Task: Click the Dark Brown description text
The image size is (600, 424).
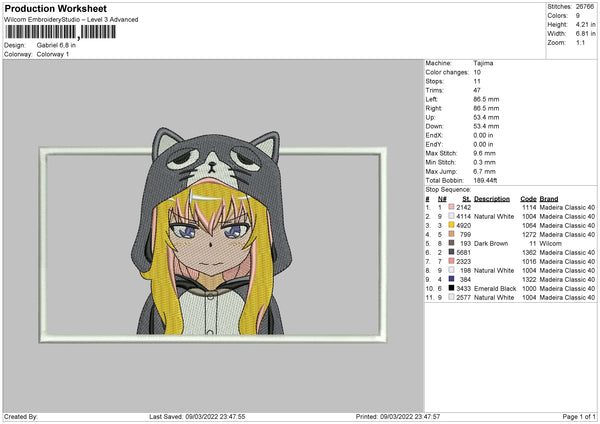Action: [x=491, y=243]
